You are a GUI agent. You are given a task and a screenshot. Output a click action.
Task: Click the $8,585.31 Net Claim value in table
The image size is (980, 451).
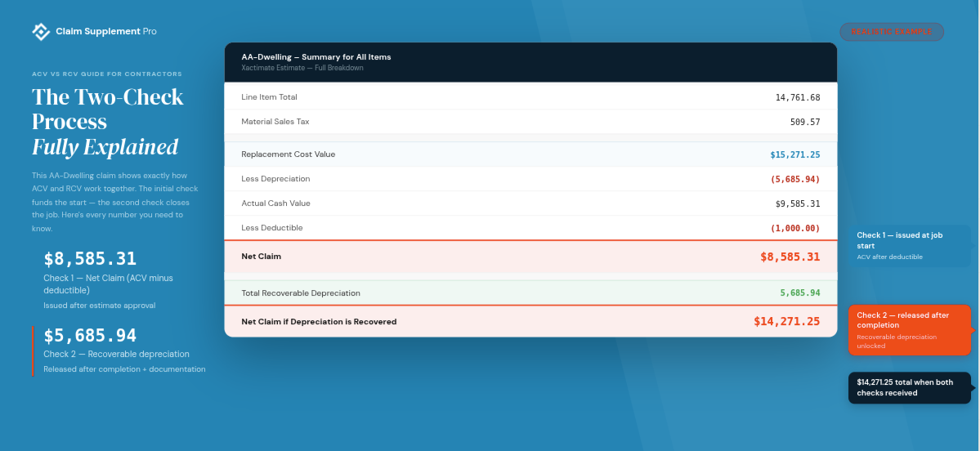pos(790,257)
